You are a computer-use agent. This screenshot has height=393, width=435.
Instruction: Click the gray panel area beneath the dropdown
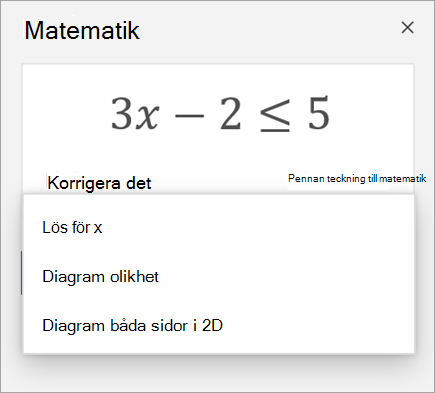217,373
